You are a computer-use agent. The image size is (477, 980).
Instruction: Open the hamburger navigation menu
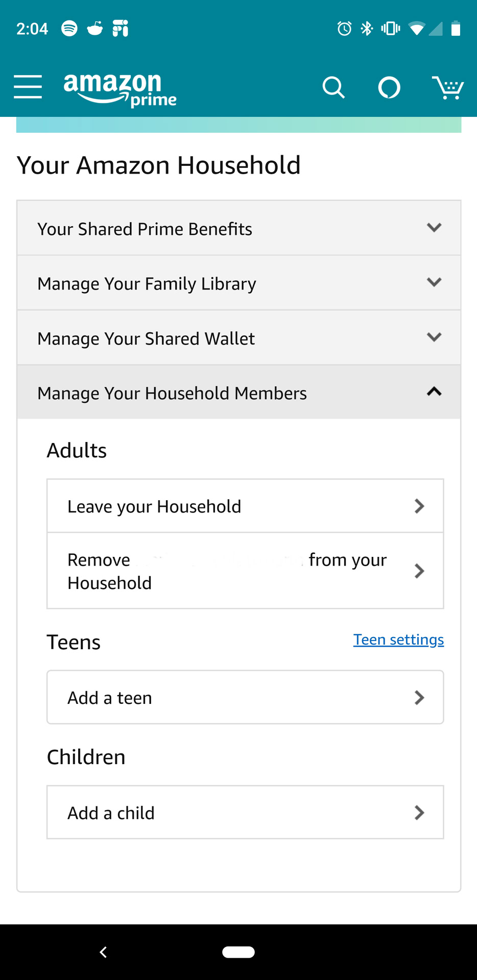pyautogui.click(x=28, y=86)
